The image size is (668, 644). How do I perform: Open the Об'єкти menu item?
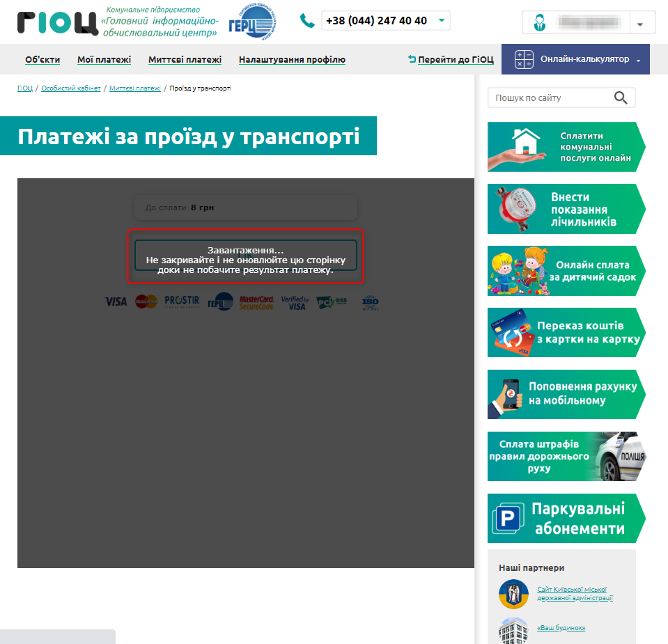click(x=42, y=60)
